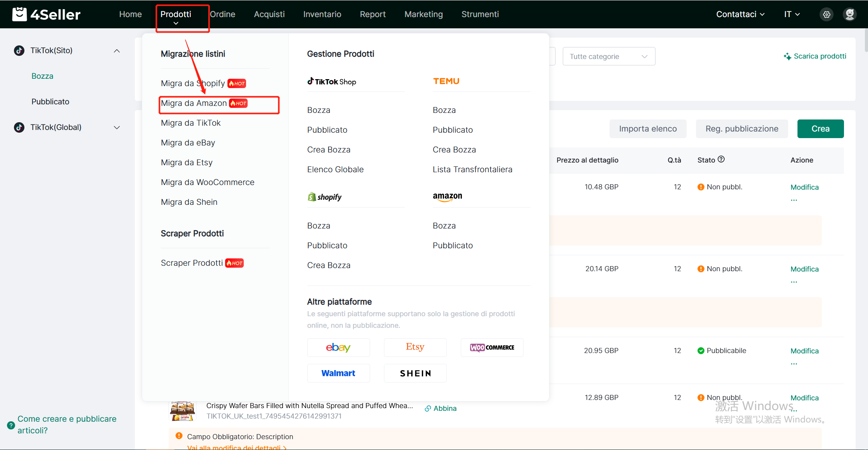This screenshot has height=450, width=868.
Task: Select Pubblicato in the left sidebar
Action: pyautogui.click(x=50, y=102)
